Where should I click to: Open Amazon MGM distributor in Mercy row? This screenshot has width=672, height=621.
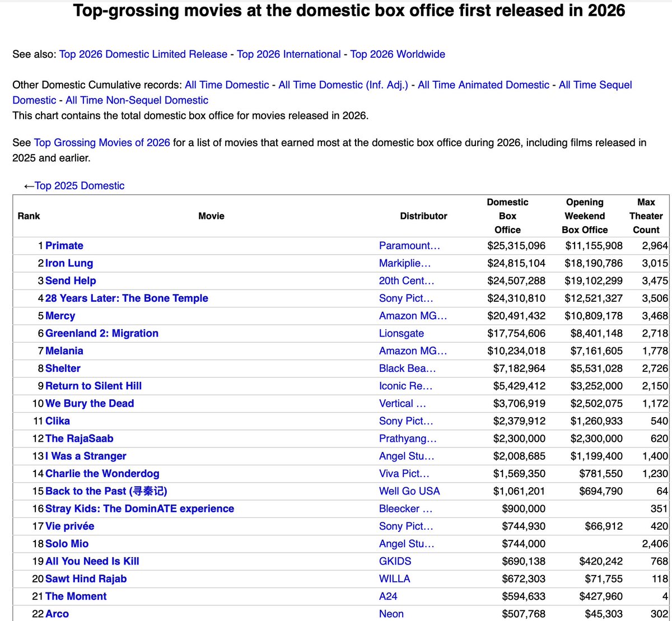(x=413, y=316)
